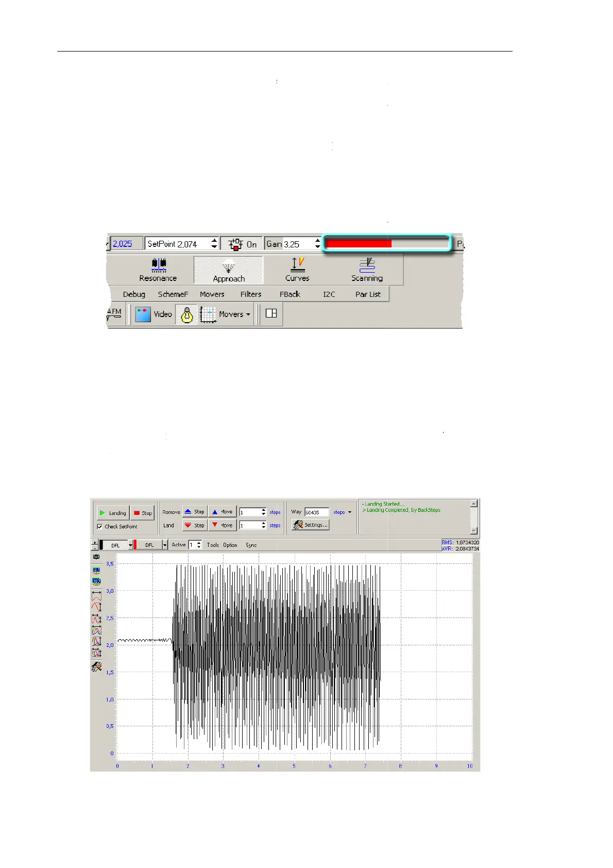Click the 2,025 signal value field
Viewport: 613px width, 868px height.
(x=126, y=244)
